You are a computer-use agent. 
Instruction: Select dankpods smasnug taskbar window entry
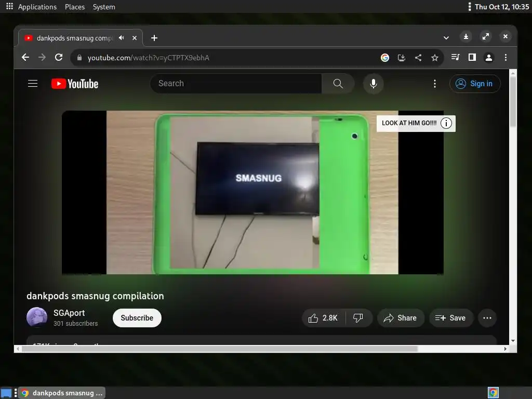[x=62, y=393]
